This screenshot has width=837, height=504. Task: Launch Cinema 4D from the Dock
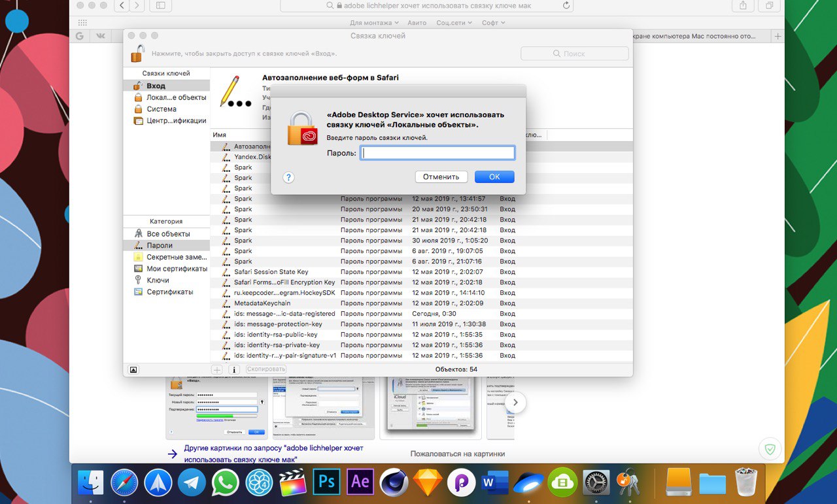point(394,483)
